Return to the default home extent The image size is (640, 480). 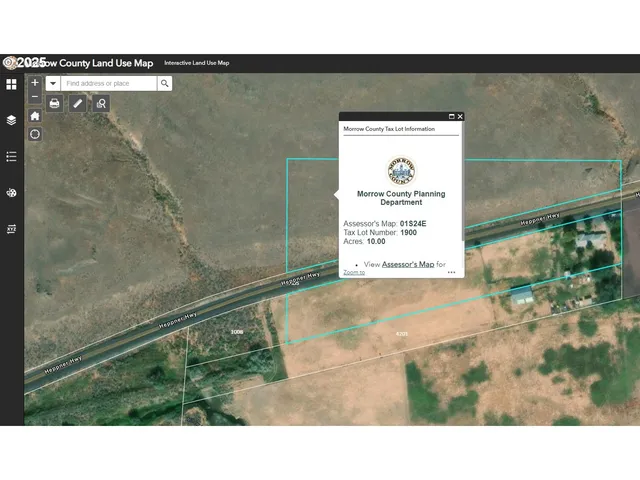click(x=35, y=116)
